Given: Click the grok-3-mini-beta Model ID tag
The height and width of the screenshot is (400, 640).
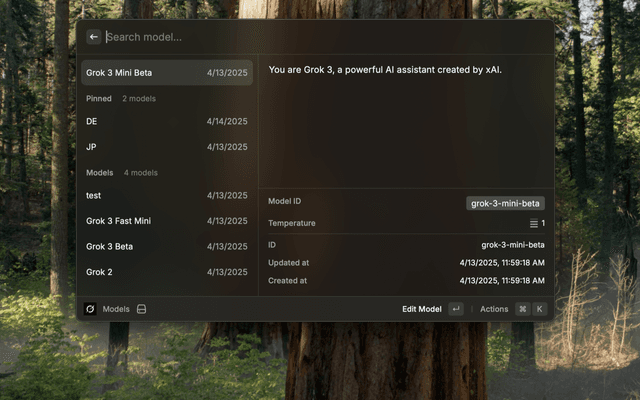Looking at the screenshot, I should coord(506,203).
